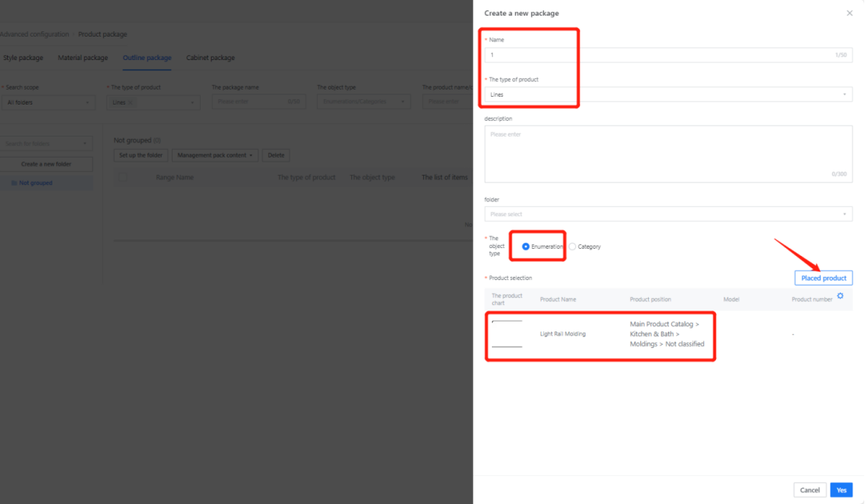This screenshot has width=865, height=504.
Task: Click the Set up the folder button
Action: point(141,155)
